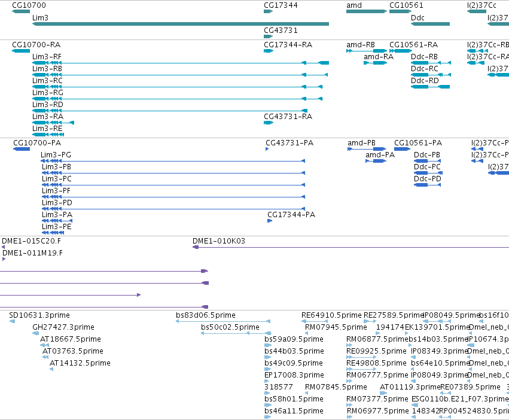Select the amd-RA transcript label
Image resolution: width=509 pixels, height=420 pixels.
click(379, 56)
